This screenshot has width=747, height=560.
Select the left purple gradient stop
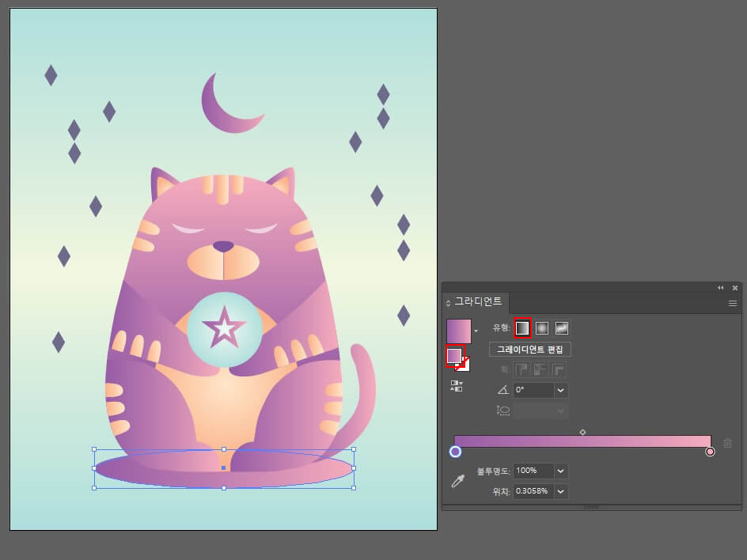pyautogui.click(x=455, y=452)
